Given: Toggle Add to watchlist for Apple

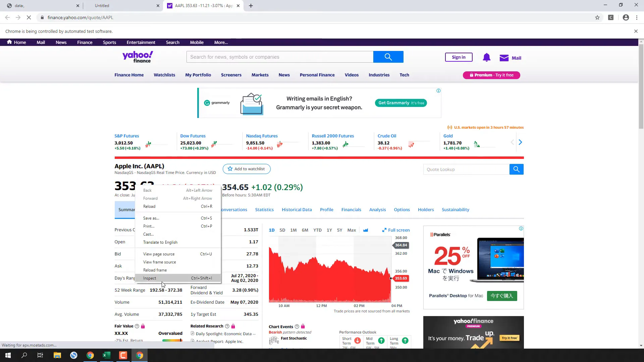Looking at the screenshot, I should tap(247, 169).
